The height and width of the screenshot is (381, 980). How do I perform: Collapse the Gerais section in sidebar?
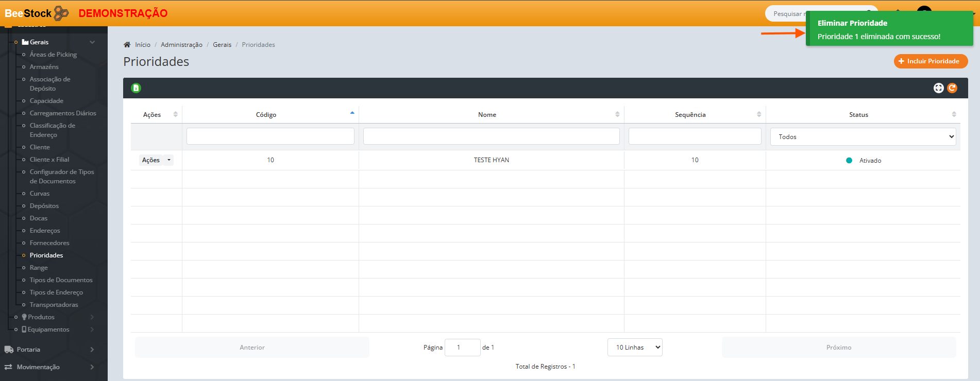pos(92,42)
